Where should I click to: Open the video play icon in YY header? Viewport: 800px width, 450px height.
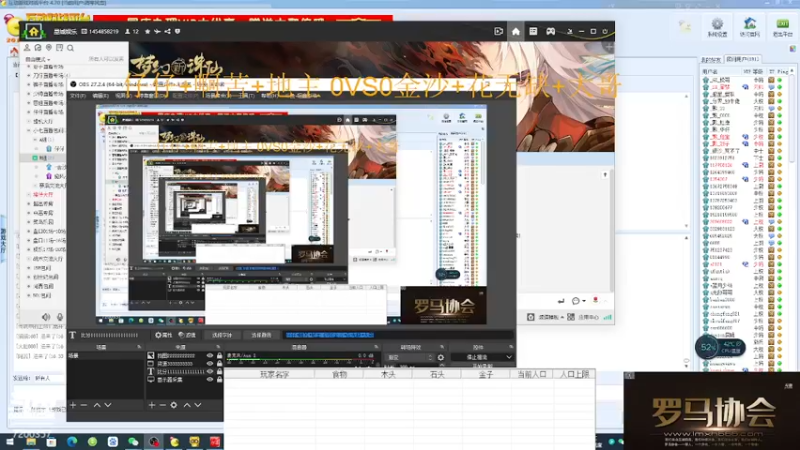click(x=498, y=32)
